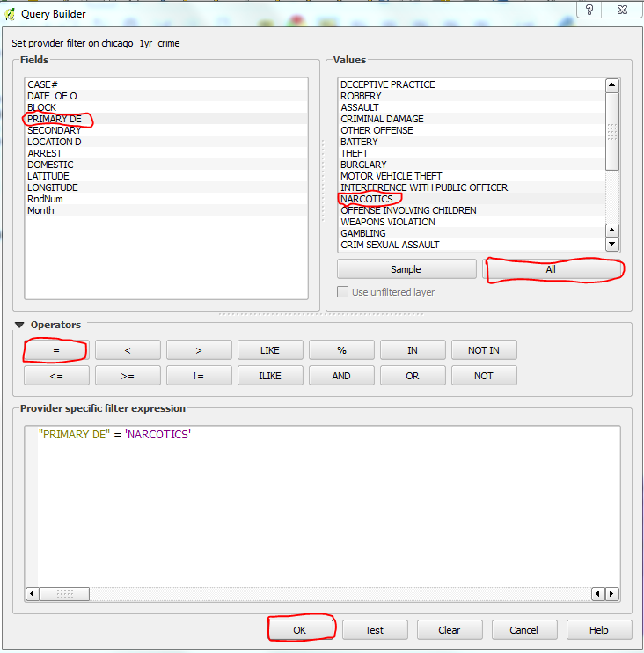Image resolution: width=644 pixels, height=653 pixels.
Task: Click the Sample values button
Action: 406,269
